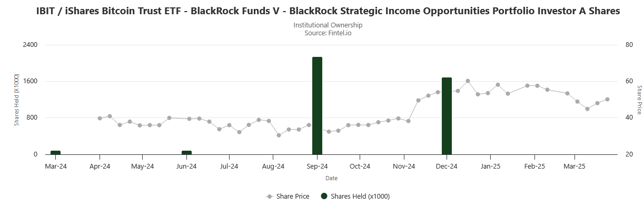
Task: Click the Institutional Ownership subtitle
Action: pos(328,25)
